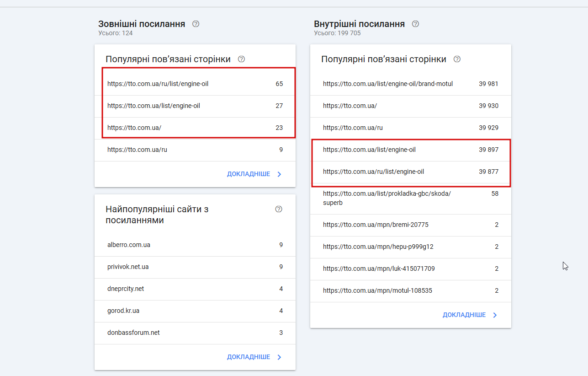Open external row with 65 links
Screen dimensions: 588x376
click(195, 84)
